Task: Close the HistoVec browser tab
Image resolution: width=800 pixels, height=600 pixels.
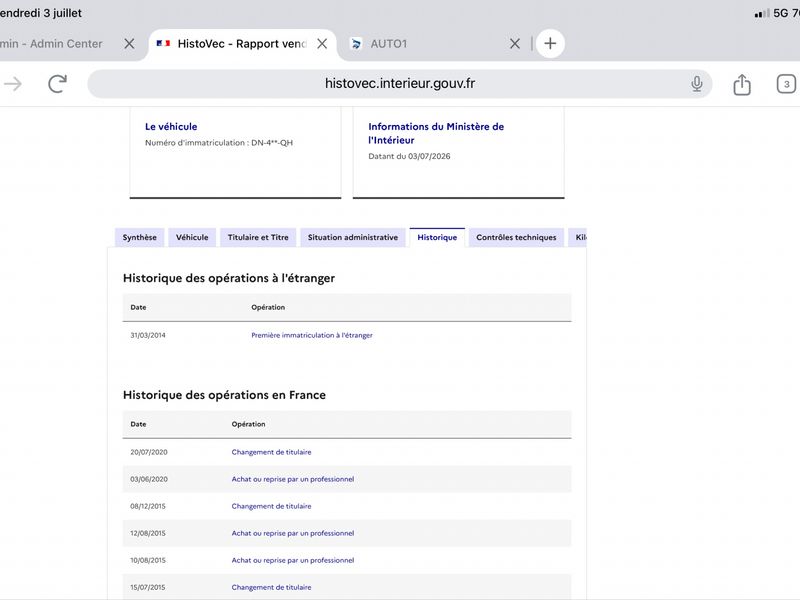Action: (x=322, y=44)
